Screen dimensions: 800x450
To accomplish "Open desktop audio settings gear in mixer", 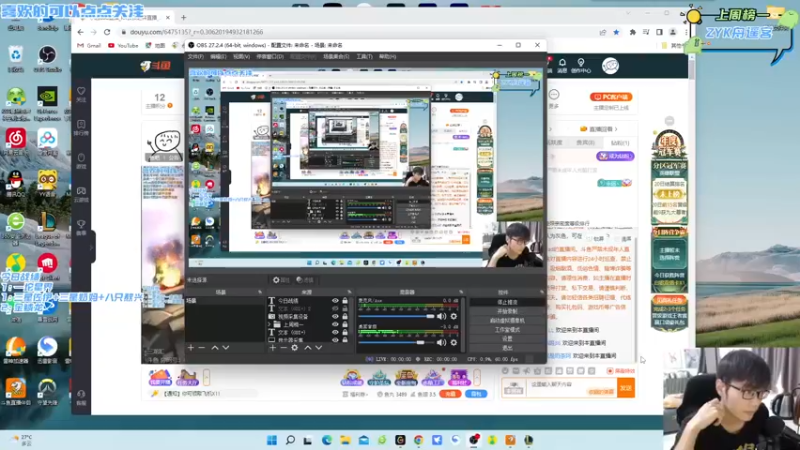I will coord(454,342).
